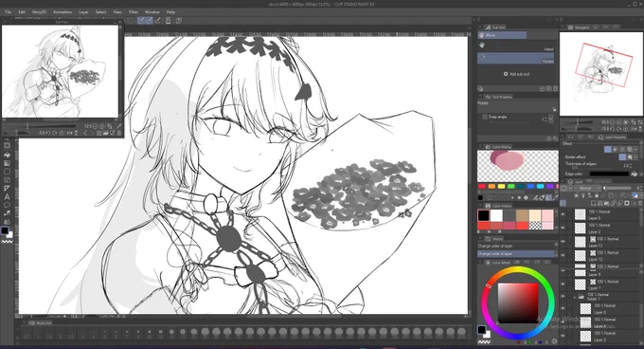The height and width of the screenshot is (349, 644).
Task: Select the Ruler tool in left toolbar
Action: [7, 189]
